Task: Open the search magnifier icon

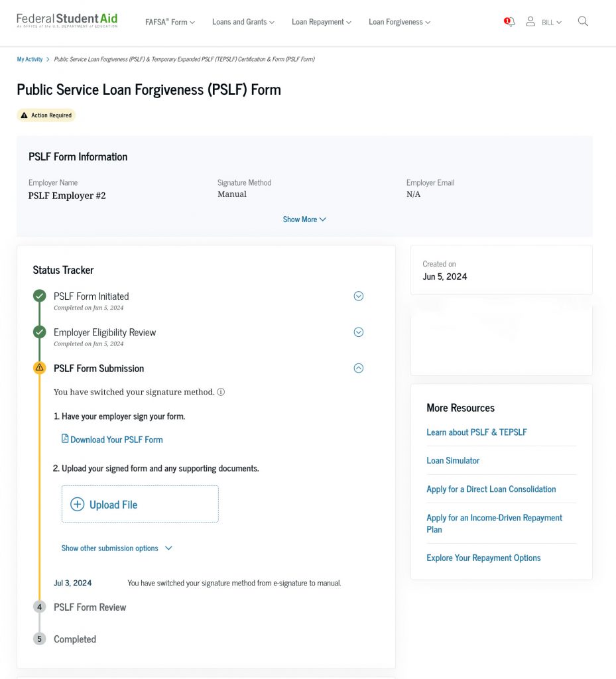Action: 582,21
